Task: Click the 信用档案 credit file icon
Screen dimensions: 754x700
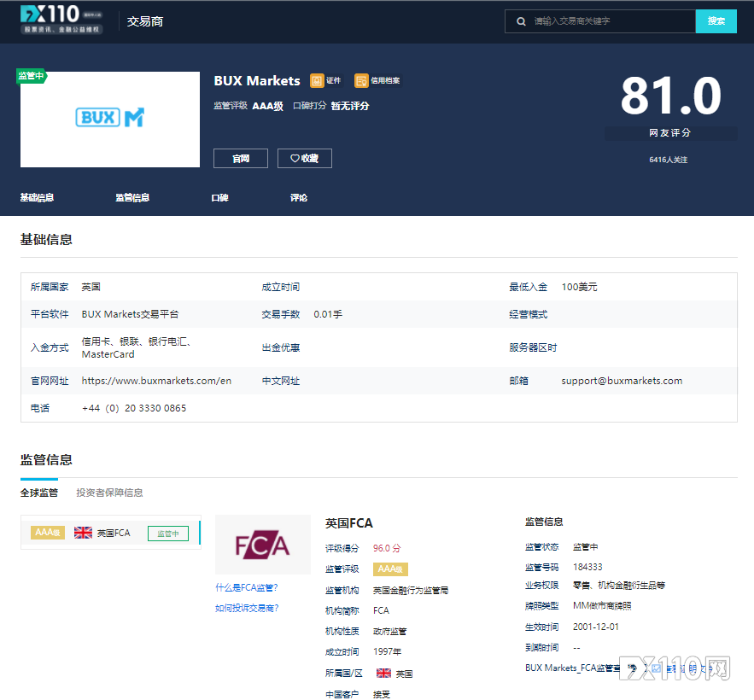Action: click(361, 80)
